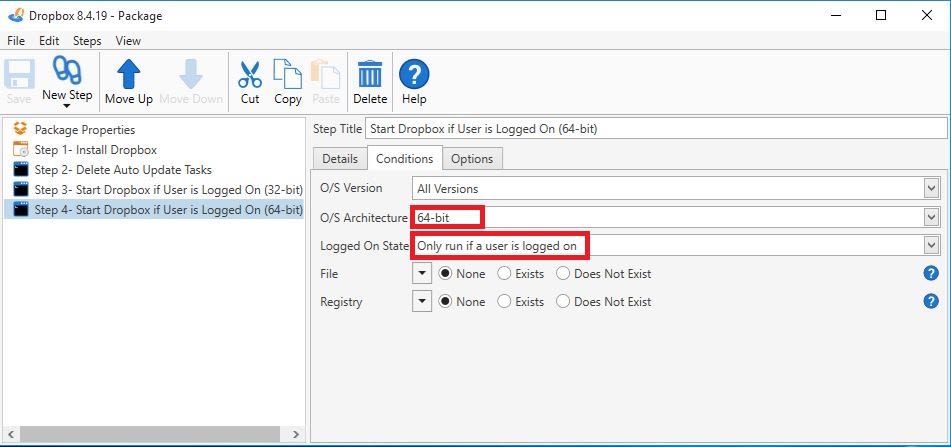Switch to the Conditions tab
The width and height of the screenshot is (951, 447).
(405, 158)
